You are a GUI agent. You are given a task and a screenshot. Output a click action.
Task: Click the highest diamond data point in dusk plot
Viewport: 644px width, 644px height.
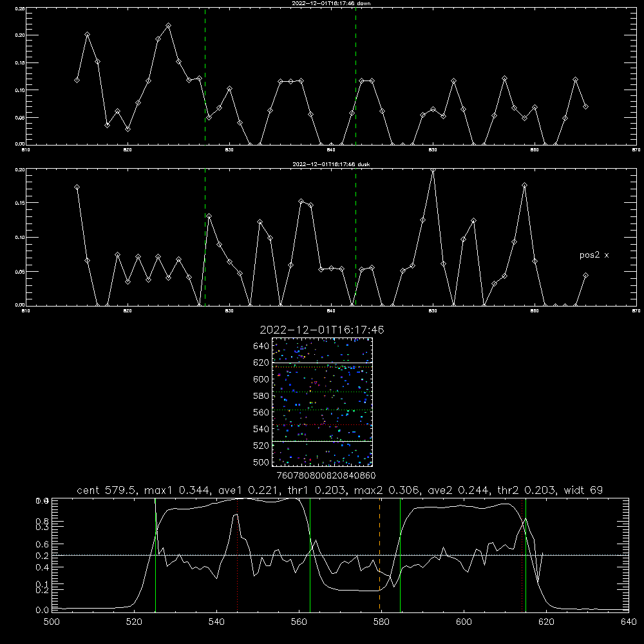coord(433,170)
